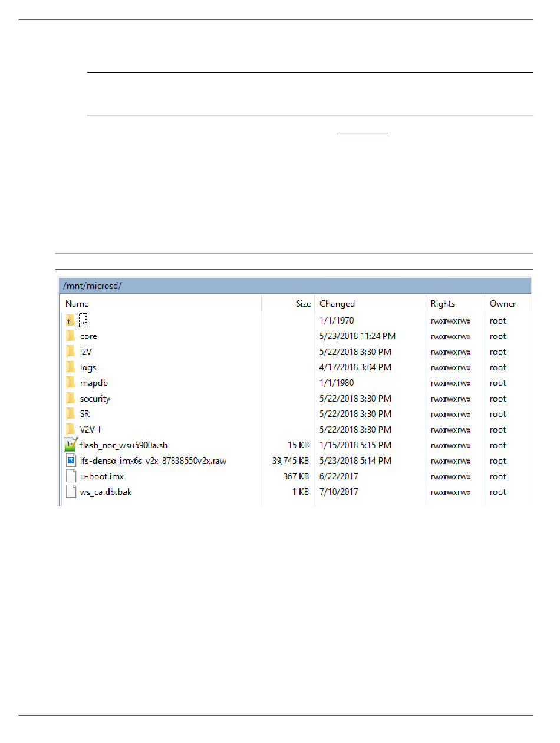Click the ws_ca.db.bak file icon
This screenshot has height=743, width=560.
pyautogui.click(x=71, y=492)
